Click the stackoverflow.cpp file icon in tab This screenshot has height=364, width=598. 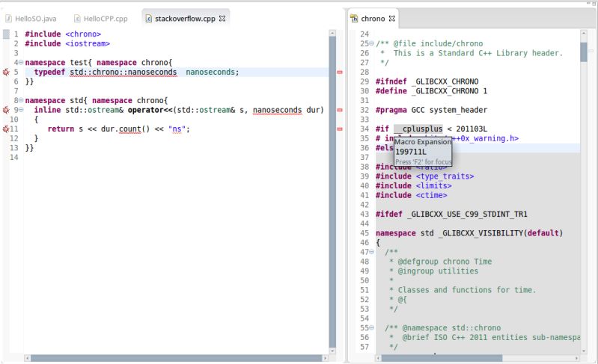pyautogui.click(x=149, y=19)
